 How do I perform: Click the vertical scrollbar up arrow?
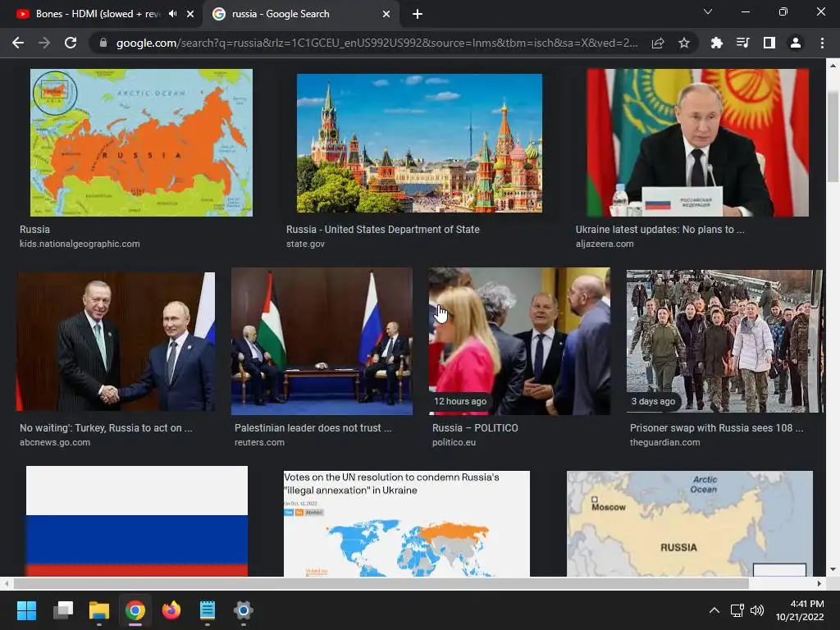[x=833, y=66]
